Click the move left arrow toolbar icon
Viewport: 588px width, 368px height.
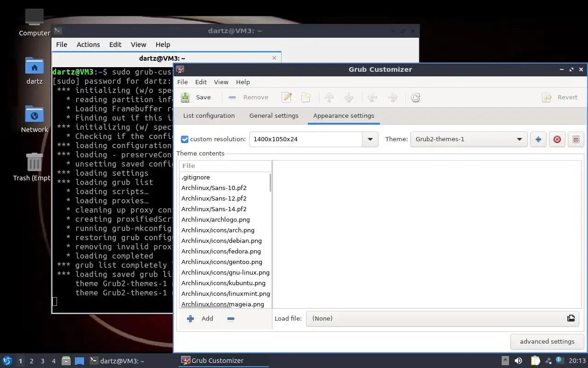point(373,97)
